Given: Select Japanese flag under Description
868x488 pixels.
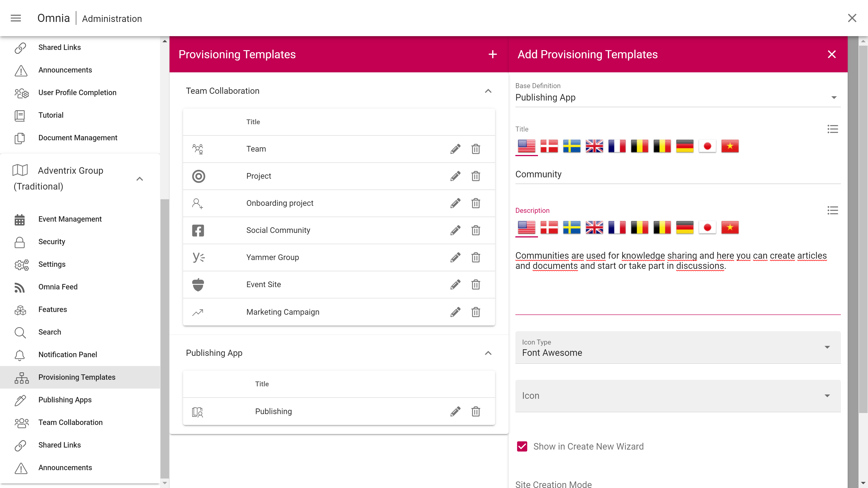Looking at the screenshot, I should tap(707, 228).
